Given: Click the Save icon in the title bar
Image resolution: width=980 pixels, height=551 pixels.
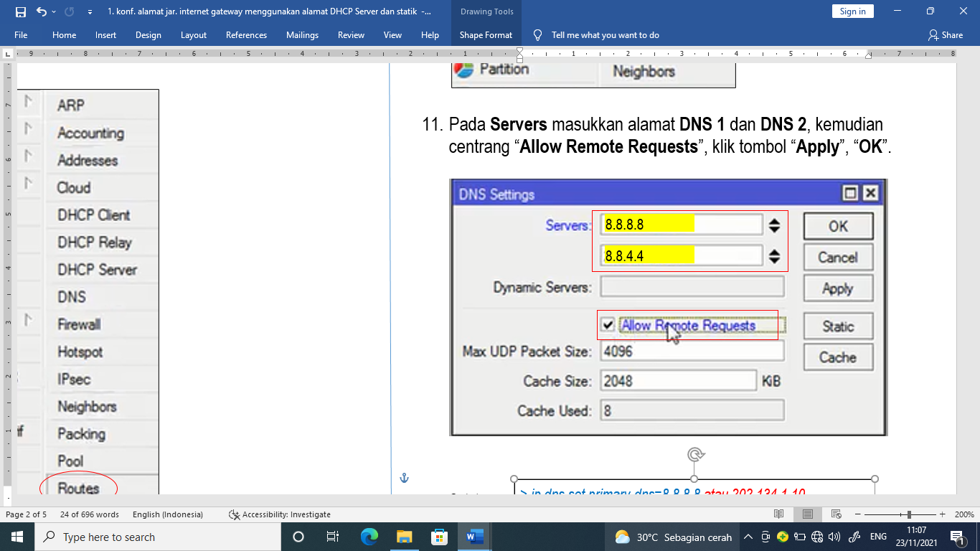Looking at the screenshot, I should 21,11.
